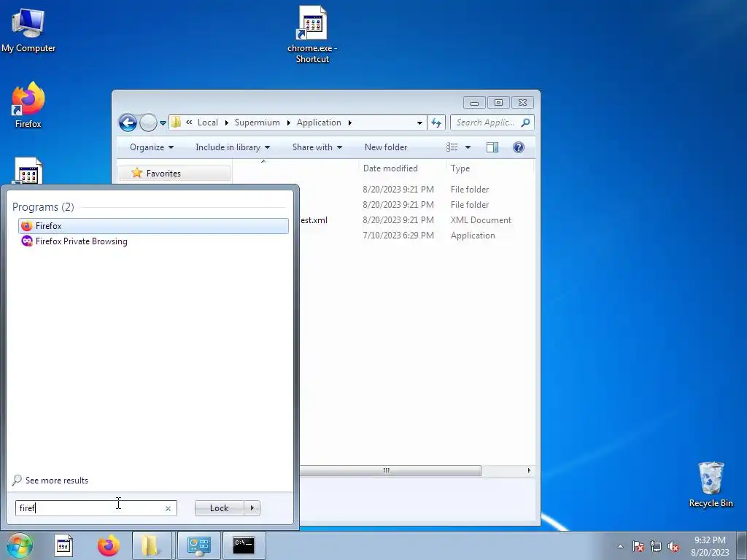Open the Recycle Bin icon

(711, 485)
